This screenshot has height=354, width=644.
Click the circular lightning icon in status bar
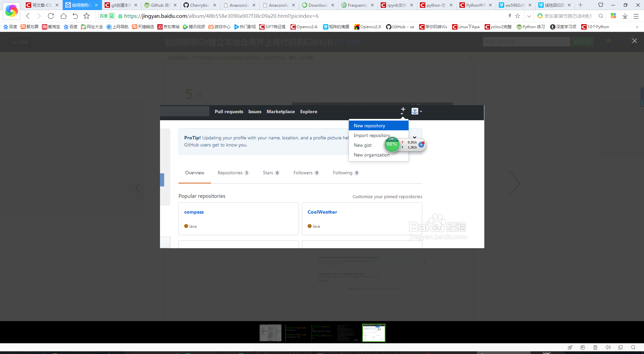coord(583,347)
